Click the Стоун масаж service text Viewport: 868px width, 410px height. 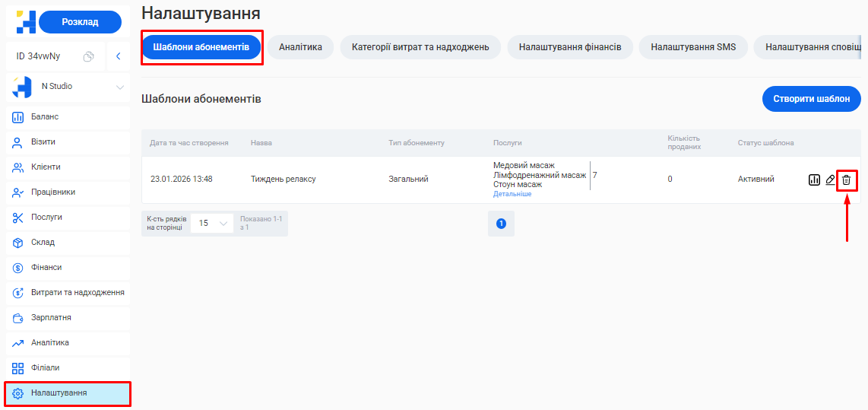517,185
